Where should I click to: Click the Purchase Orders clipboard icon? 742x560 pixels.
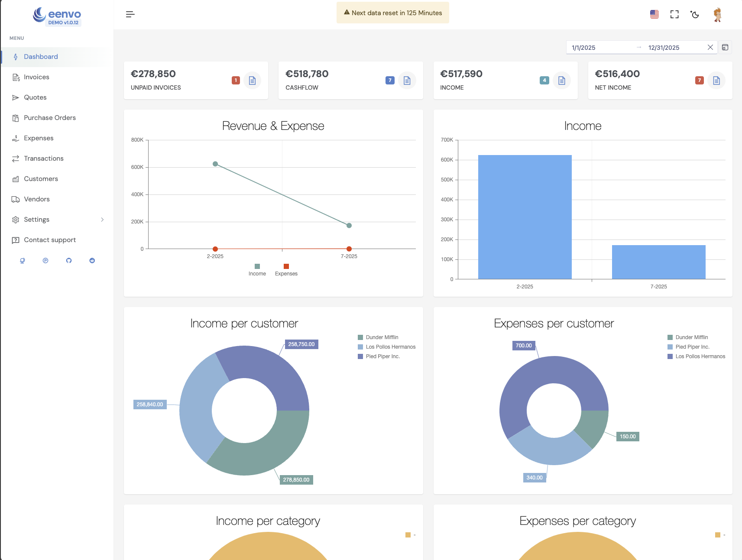click(16, 118)
